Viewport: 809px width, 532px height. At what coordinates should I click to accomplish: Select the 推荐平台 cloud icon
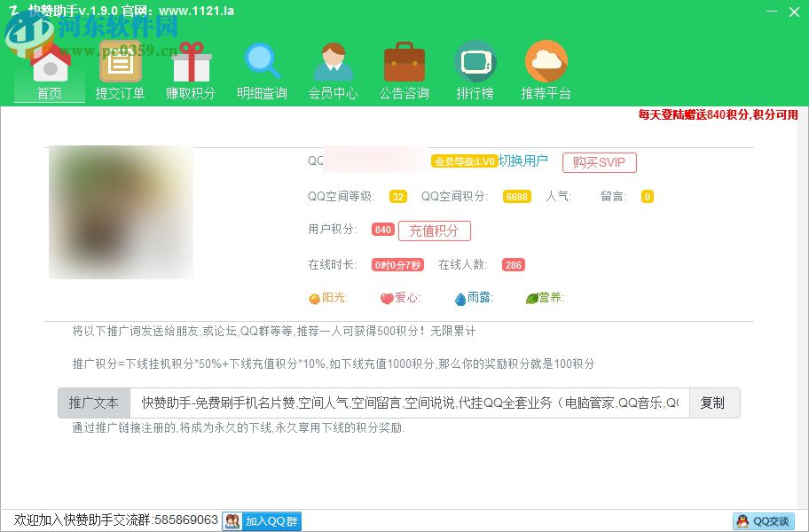pyautogui.click(x=546, y=62)
